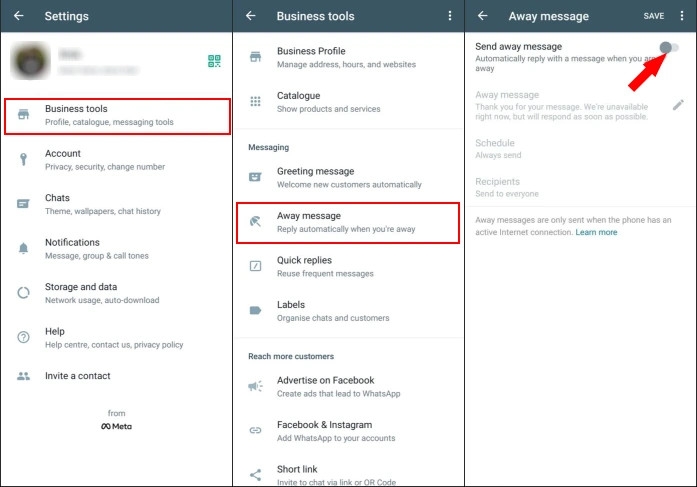
Task: Open Quick replies
Action: tap(348, 266)
